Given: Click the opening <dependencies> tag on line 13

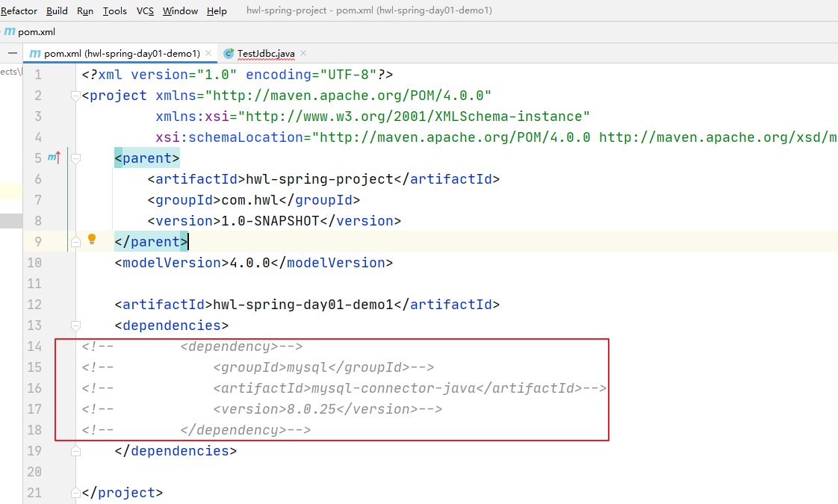Looking at the screenshot, I should 172,326.
